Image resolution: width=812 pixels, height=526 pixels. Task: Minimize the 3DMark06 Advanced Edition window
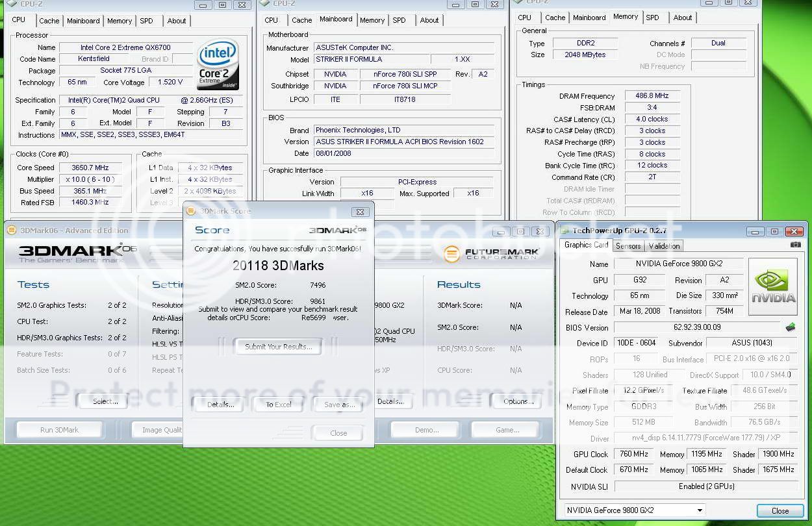[501, 231]
